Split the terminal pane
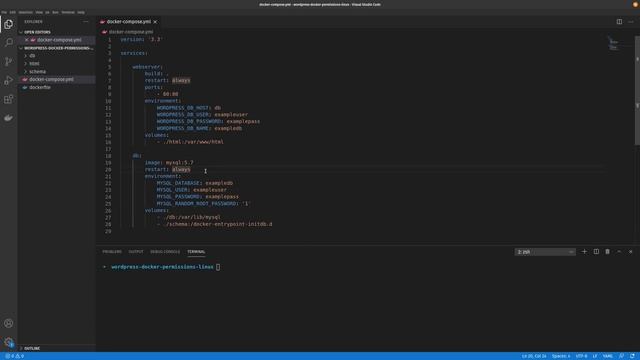 point(596,252)
